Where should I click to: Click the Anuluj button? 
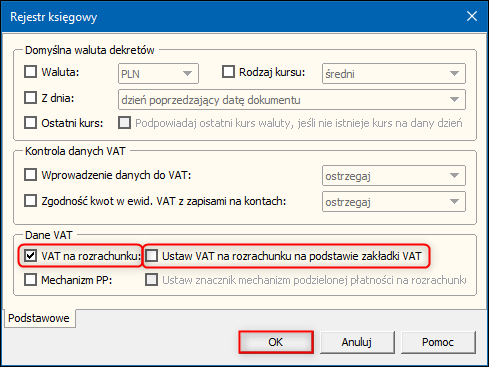[357, 342]
